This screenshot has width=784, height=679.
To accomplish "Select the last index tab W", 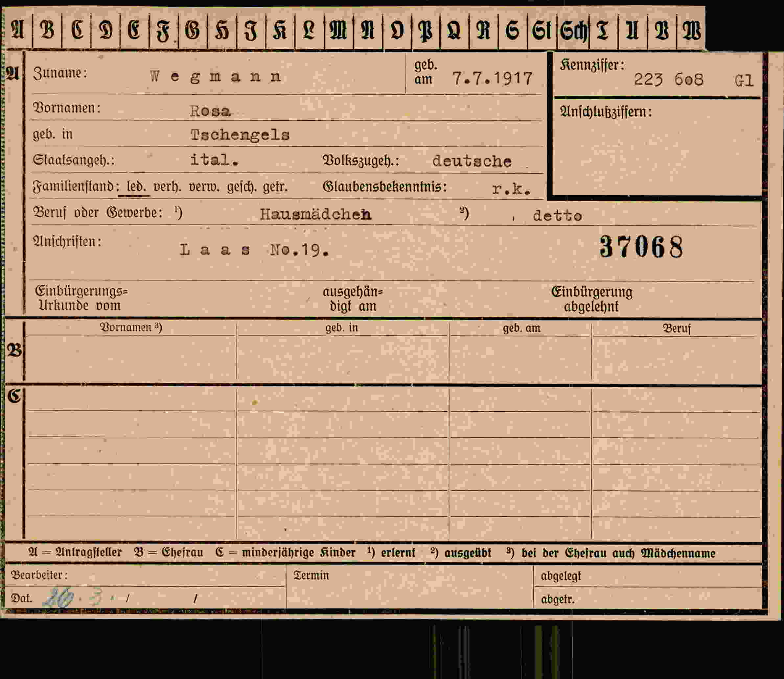I will [x=691, y=30].
